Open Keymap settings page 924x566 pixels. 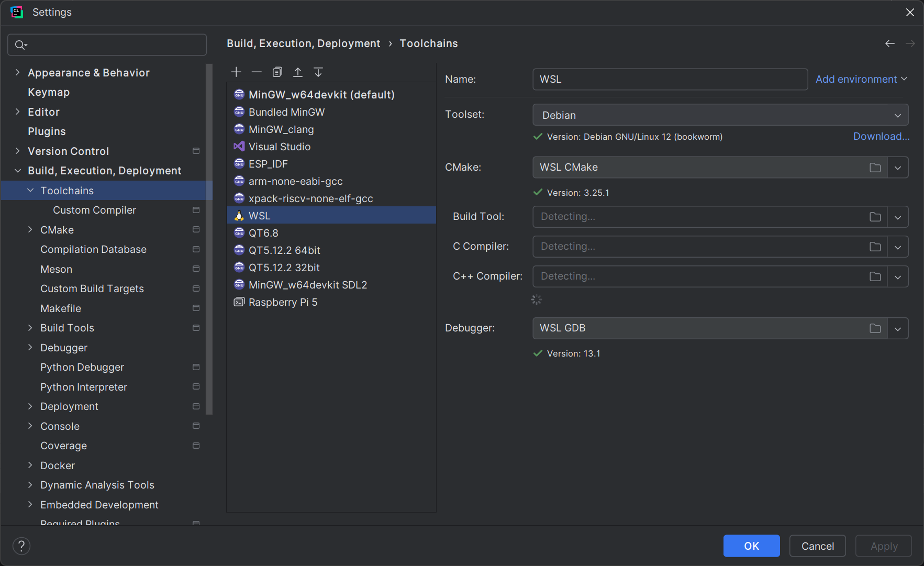(x=49, y=92)
